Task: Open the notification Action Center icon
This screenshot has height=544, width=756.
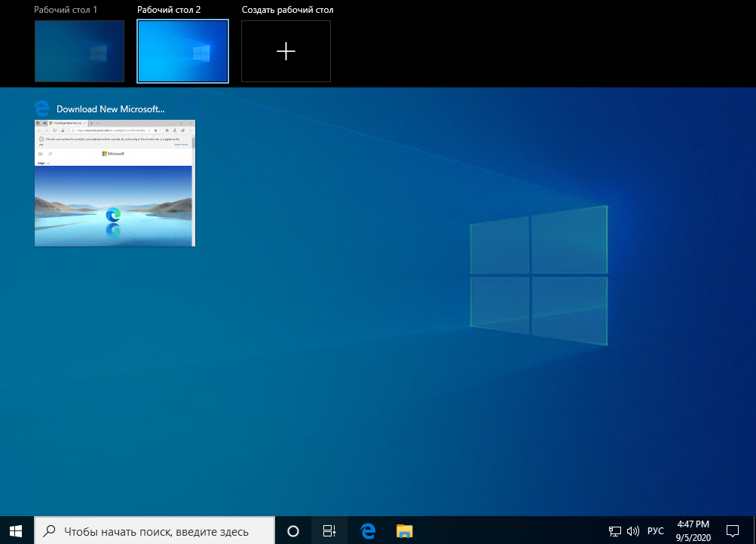Action: tap(732, 530)
